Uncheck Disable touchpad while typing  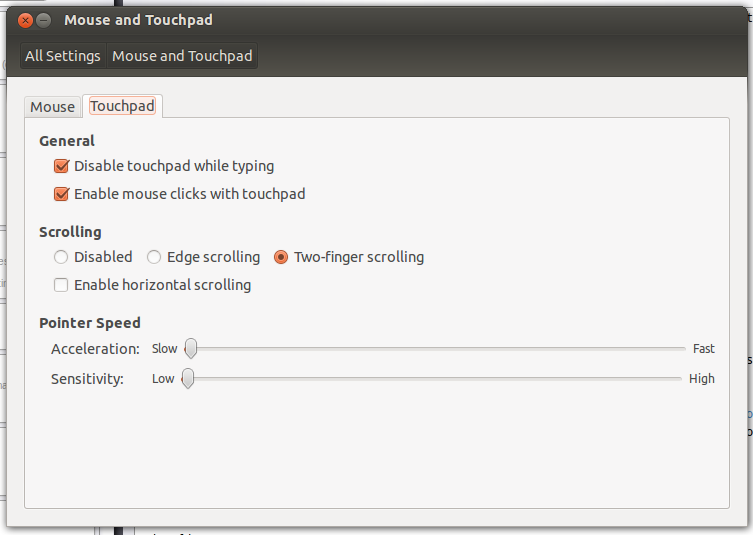coord(61,166)
